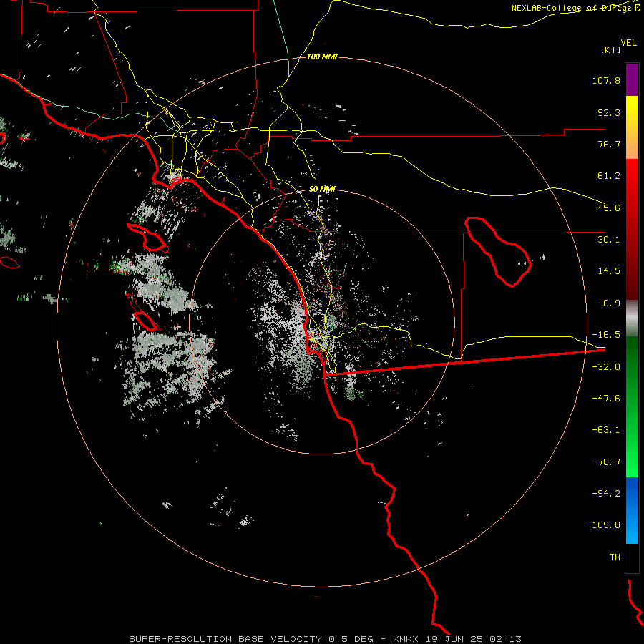Click the 30.1 legend value
This screenshot has height=644, width=644.
[609, 240]
